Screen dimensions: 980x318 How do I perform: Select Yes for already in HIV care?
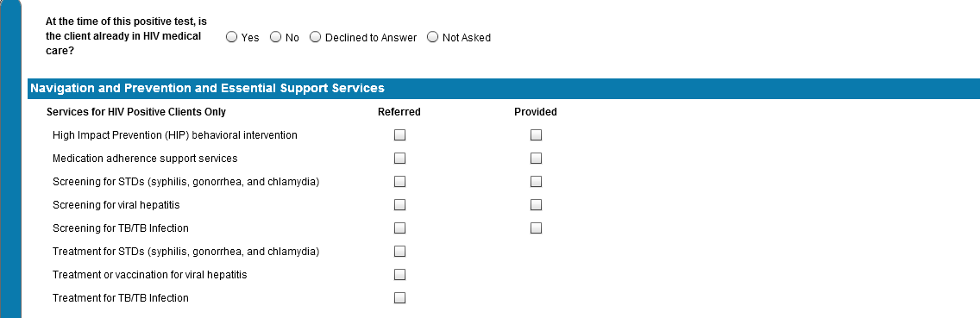[x=231, y=37]
